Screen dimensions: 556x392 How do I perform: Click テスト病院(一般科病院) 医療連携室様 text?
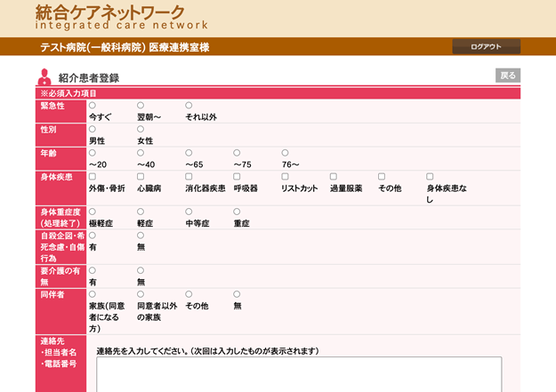click(125, 47)
